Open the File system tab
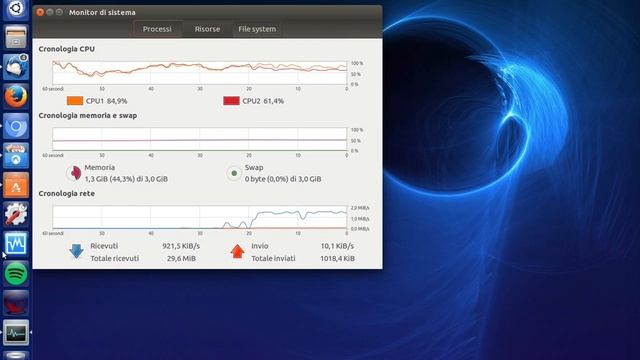The width and height of the screenshot is (640, 360). 257,29
